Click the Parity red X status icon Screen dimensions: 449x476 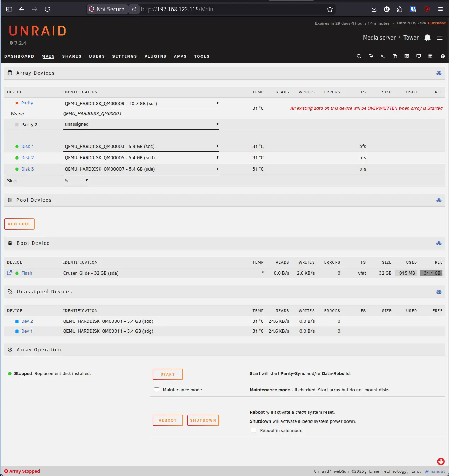point(17,103)
